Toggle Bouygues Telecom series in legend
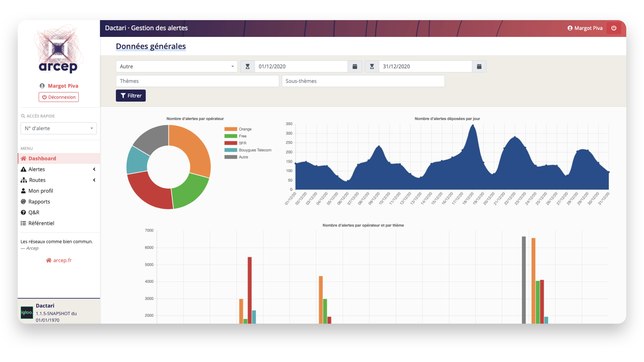 (255, 150)
